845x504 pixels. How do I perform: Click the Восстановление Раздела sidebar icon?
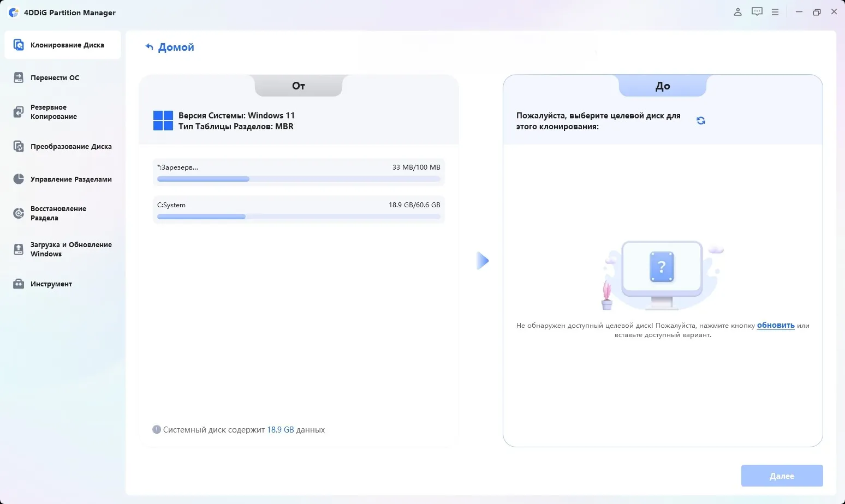pyautogui.click(x=19, y=213)
